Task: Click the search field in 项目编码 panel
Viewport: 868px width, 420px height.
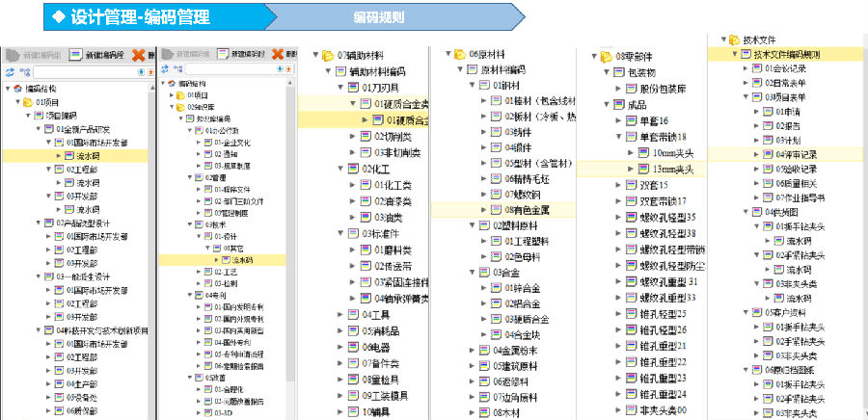Action: (85, 72)
